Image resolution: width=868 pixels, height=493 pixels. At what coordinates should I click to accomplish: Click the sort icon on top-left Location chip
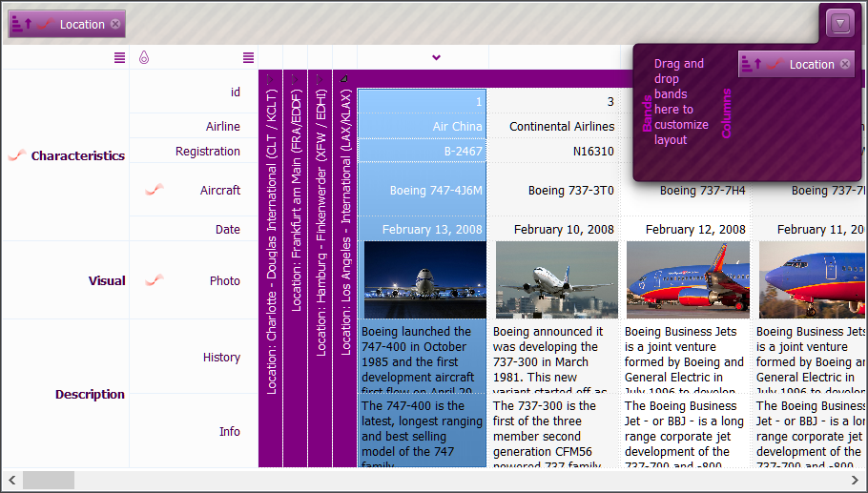pos(22,25)
